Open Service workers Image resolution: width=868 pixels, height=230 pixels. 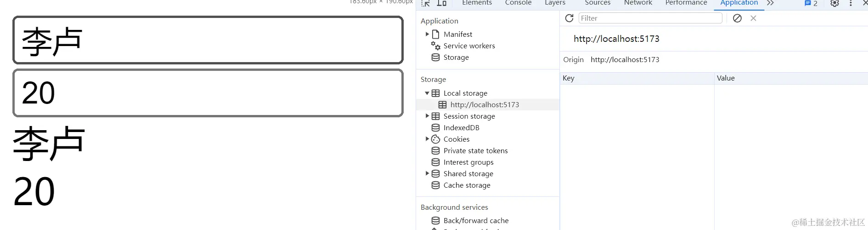pos(469,46)
